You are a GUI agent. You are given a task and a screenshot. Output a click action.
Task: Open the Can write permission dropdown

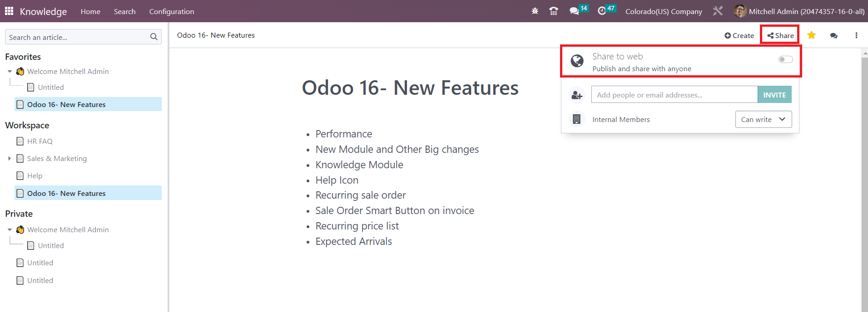pos(764,119)
